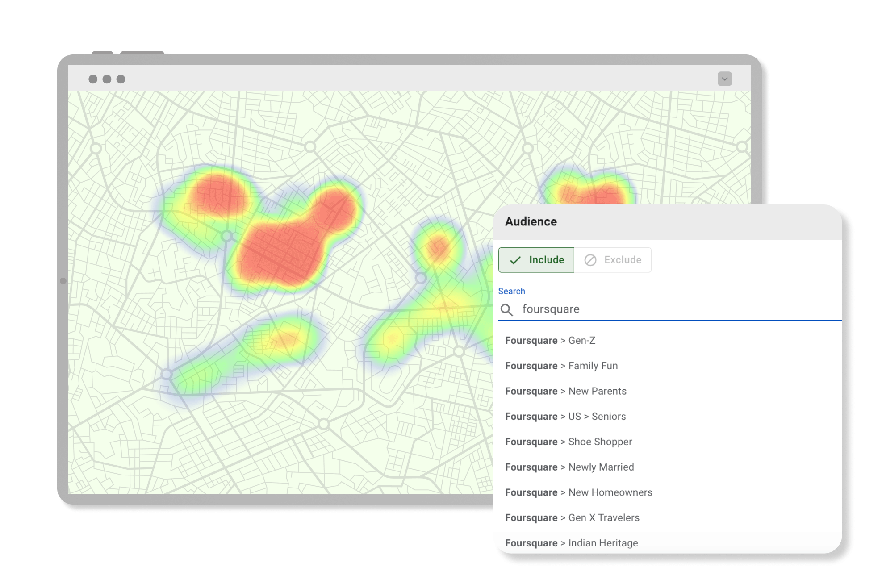Select the Include audience toggle

point(536,260)
